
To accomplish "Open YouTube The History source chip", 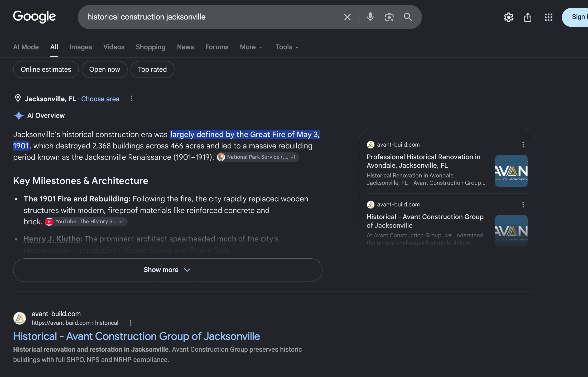I will [x=86, y=222].
